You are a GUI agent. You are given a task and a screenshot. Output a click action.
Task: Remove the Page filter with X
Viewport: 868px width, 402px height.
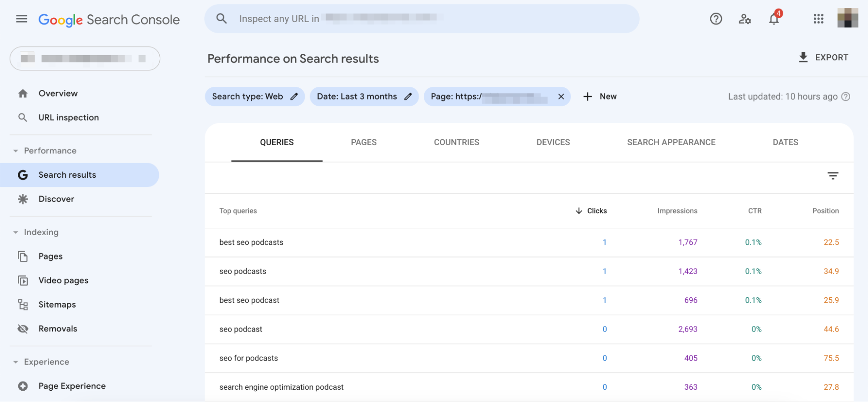[561, 96]
